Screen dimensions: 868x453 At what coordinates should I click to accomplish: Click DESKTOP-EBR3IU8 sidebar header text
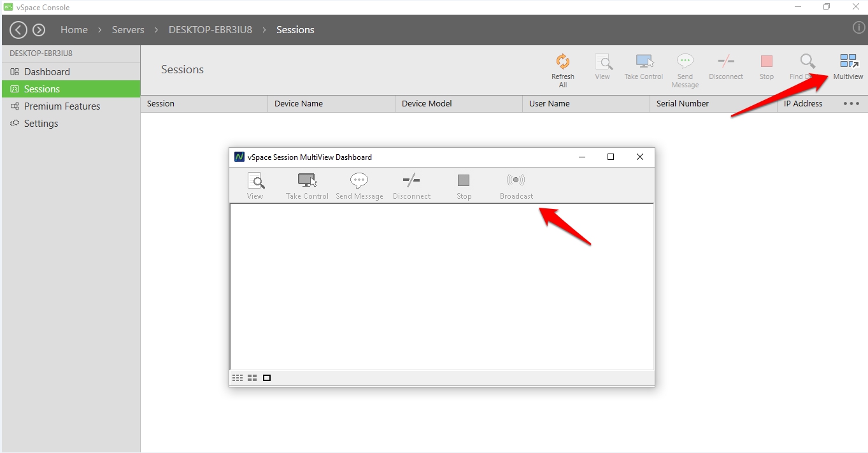(x=41, y=54)
